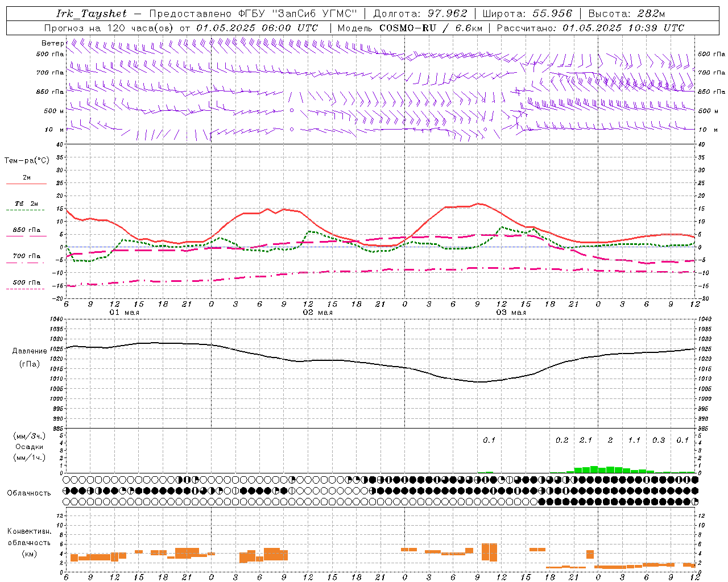Click the Осадки precipitation label
This screenshot has height=582, width=728.
click(29, 447)
